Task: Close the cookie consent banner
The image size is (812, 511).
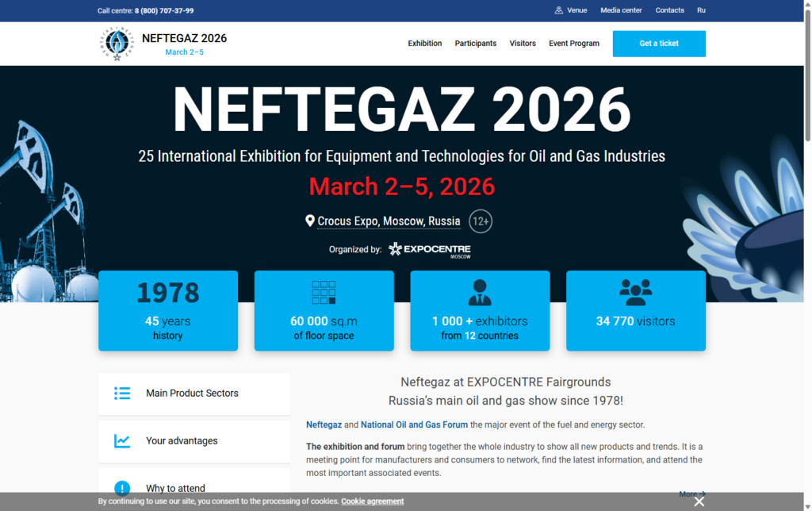Action: tap(699, 501)
